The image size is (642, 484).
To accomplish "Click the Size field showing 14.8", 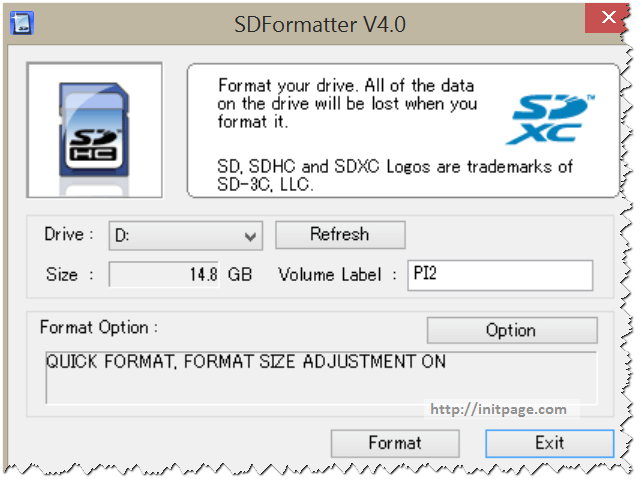I will coord(164,274).
